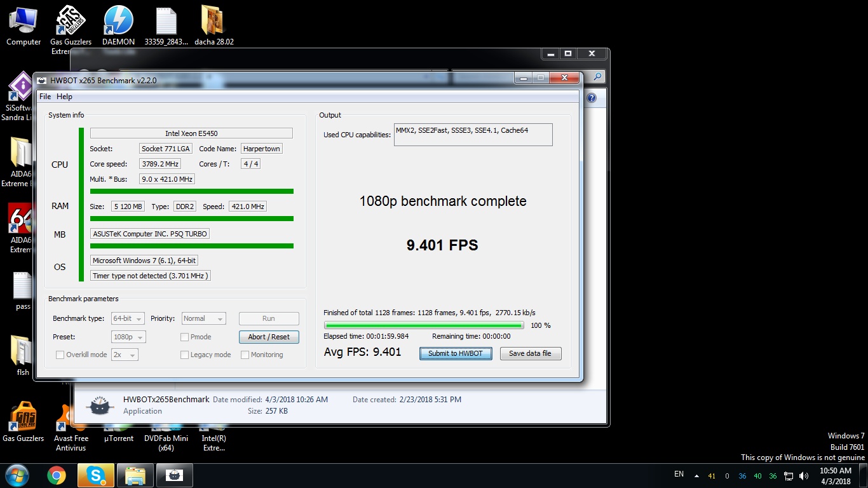Open the pass text file icon
Screen dimensions: 868x488
tap(23, 292)
